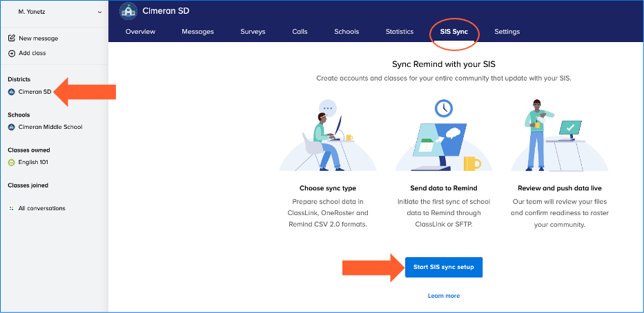Viewport: 644px width, 313px height.
Task: Click the Add class plus icon
Action: pyautogui.click(x=12, y=53)
